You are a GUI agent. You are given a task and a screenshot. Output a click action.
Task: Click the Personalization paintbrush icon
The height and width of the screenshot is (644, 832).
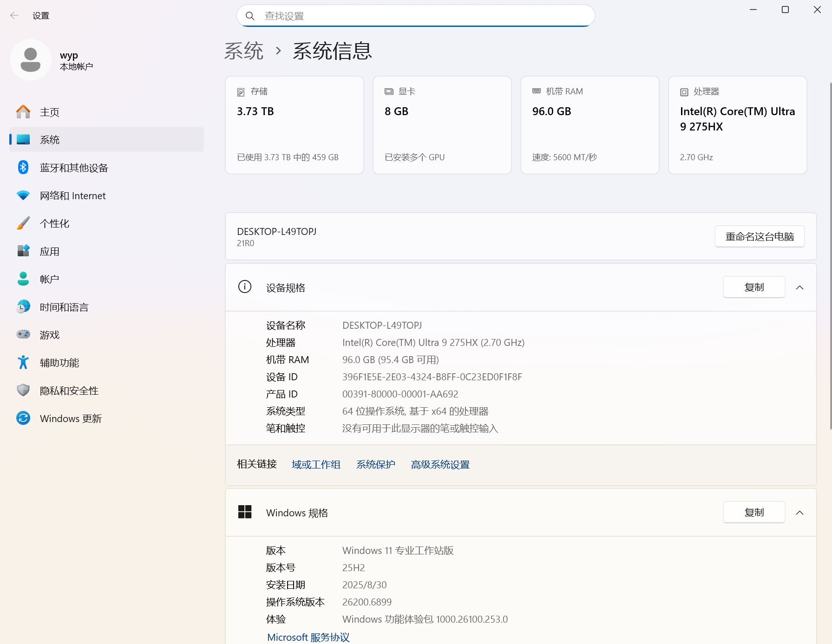coord(23,223)
